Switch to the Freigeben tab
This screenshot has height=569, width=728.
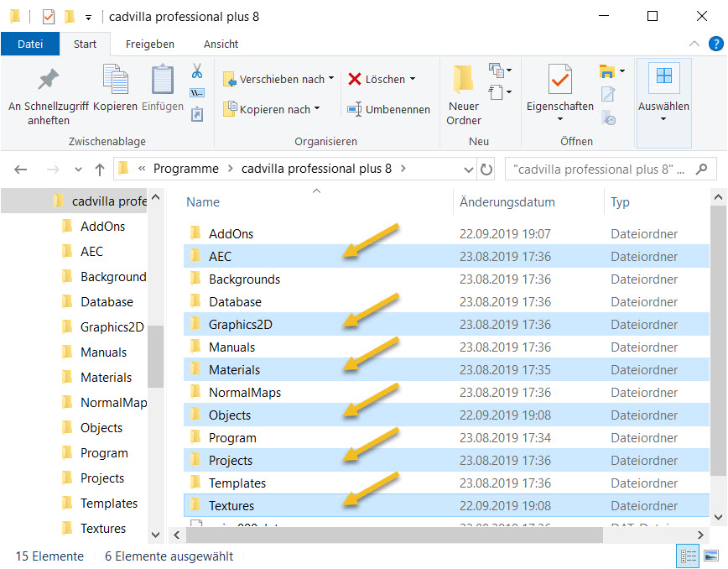pos(150,44)
